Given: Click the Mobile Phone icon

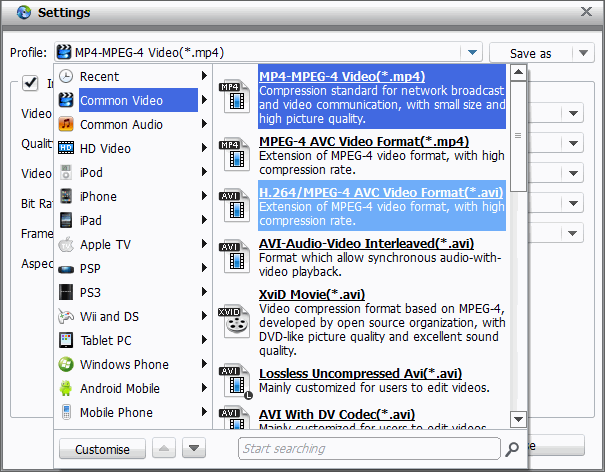Looking at the screenshot, I should [66, 412].
